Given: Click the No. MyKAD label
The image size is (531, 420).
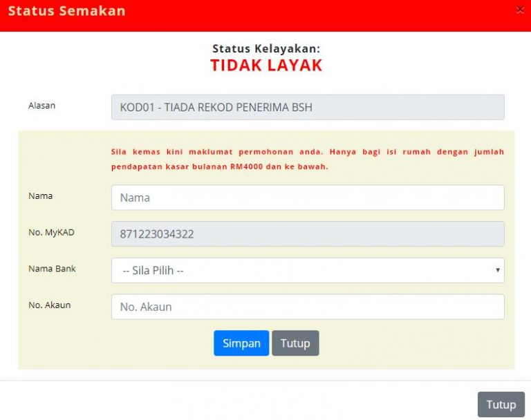Looking at the screenshot, I should pyautogui.click(x=51, y=233).
